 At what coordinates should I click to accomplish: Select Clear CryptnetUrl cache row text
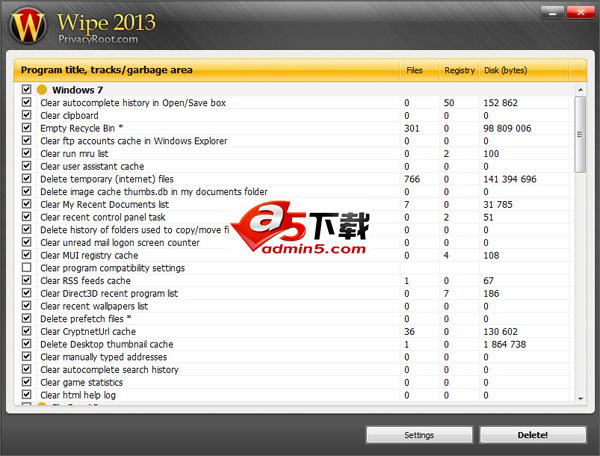[88, 332]
